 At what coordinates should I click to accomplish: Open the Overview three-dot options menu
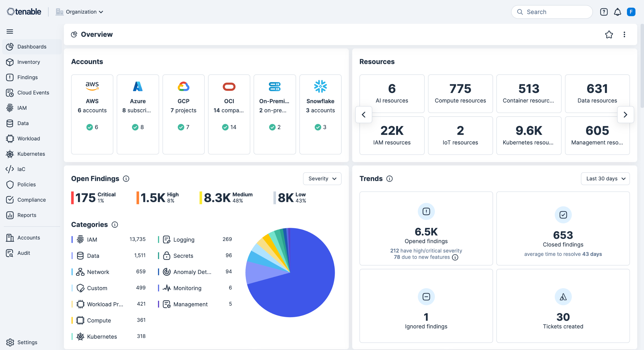624,34
